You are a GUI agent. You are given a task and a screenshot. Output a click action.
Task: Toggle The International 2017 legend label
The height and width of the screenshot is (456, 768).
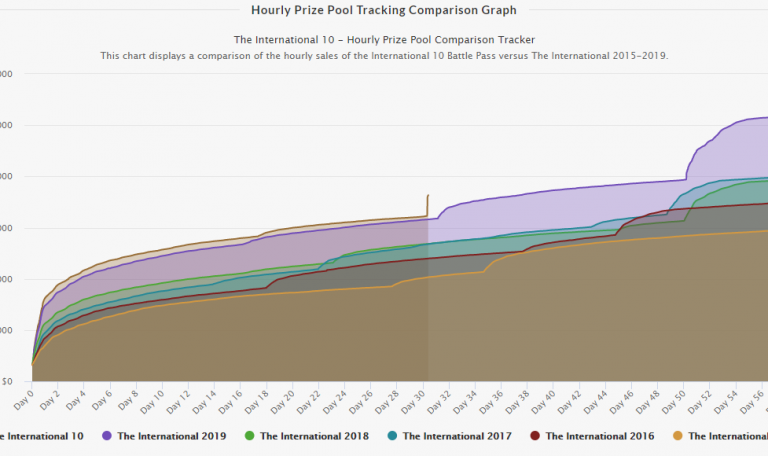coord(455,436)
